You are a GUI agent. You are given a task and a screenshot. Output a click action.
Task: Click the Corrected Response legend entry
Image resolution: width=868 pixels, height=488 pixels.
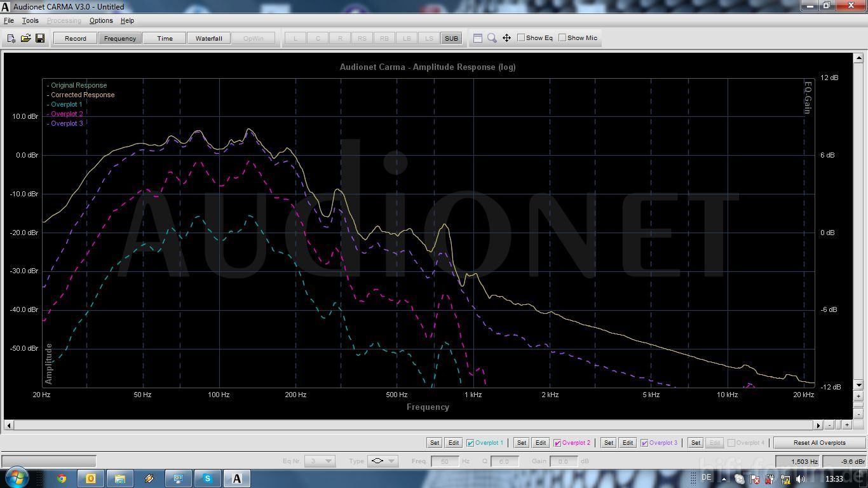[83, 95]
